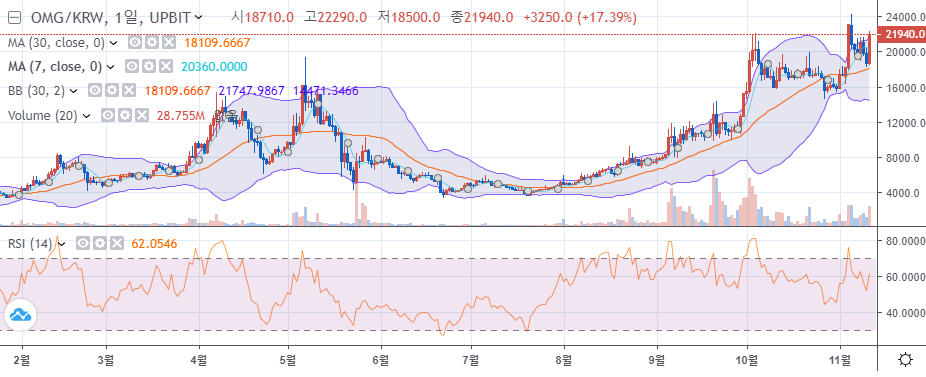Click the 60.0000 RSI axis label
926x377 pixels.
pyautogui.click(x=905, y=277)
